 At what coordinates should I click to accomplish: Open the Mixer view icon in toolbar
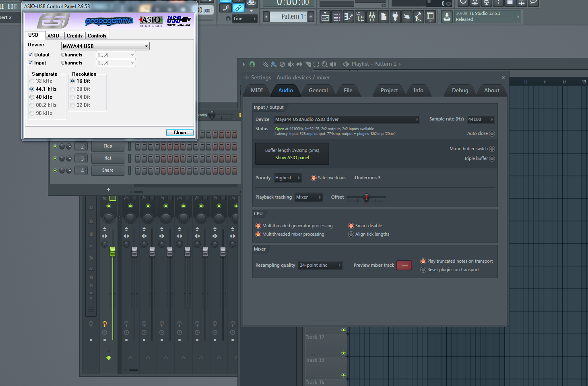coord(372,17)
